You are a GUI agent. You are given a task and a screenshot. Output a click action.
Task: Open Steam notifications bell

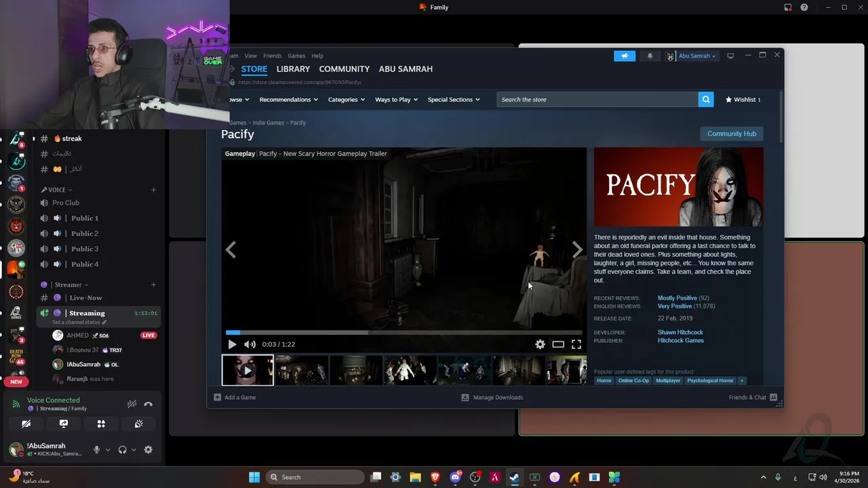click(650, 56)
